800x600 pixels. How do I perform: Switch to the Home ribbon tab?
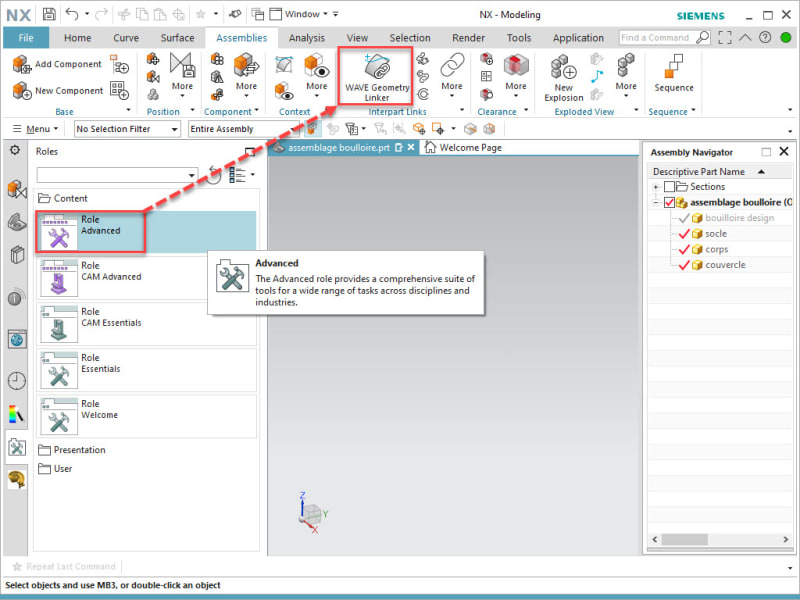(78, 38)
